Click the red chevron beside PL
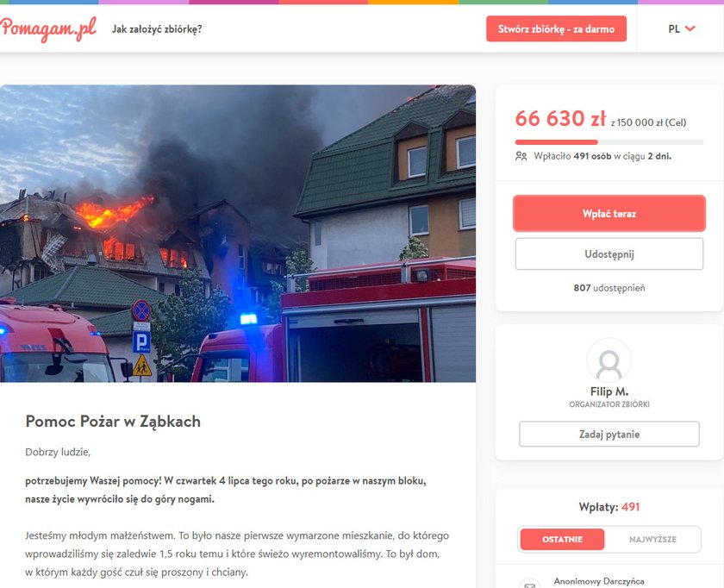724x588 pixels. pos(690,28)
